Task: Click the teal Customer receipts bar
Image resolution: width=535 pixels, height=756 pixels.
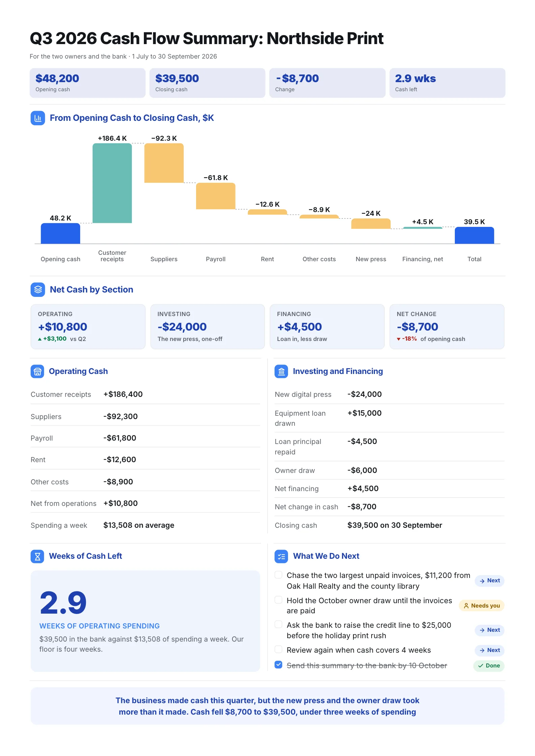Action: coord(112,183)
